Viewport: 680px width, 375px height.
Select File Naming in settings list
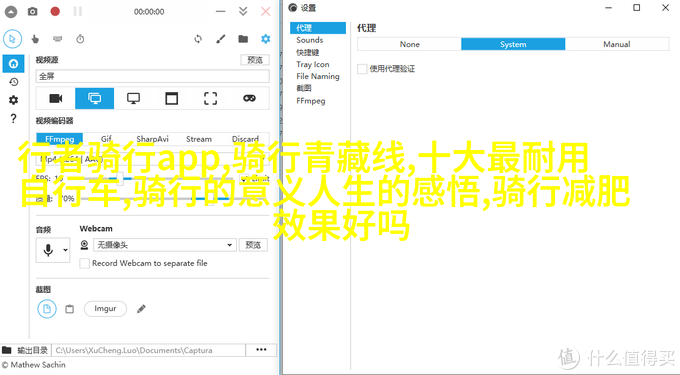click(x=318, y=76)
